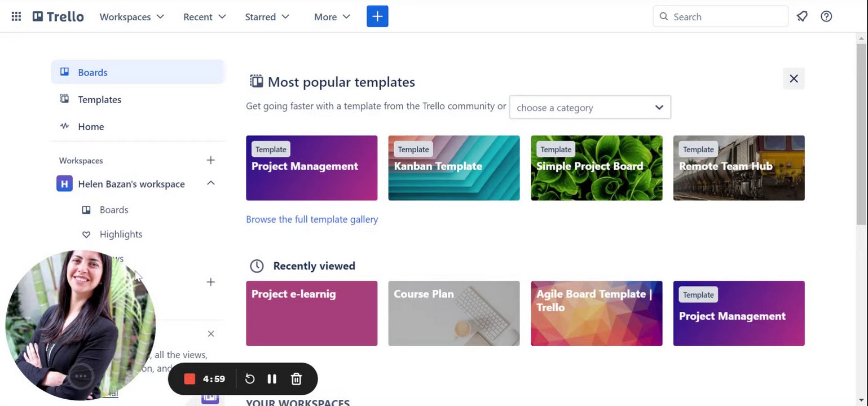Click the scrollbar down arrow

point(862,400)
